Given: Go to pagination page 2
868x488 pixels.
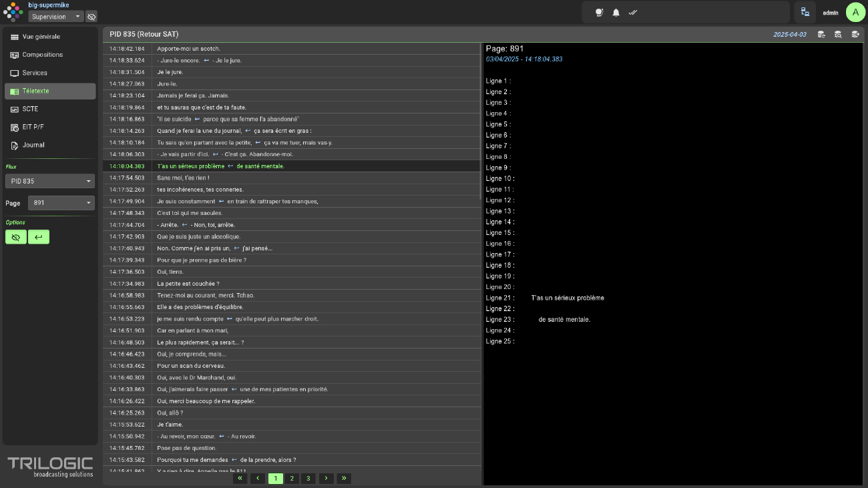Looking at the screenshot, I should click(x=292, y=478).
